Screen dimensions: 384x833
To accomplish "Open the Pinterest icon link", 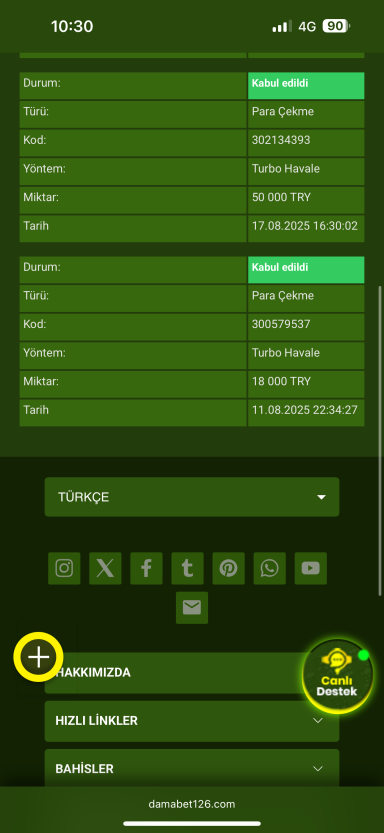I will point(228,568).
